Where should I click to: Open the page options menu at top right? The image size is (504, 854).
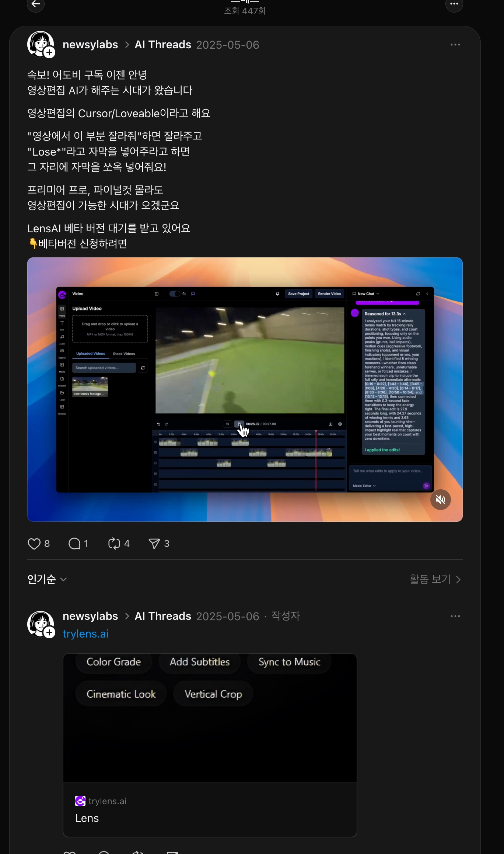click(x=454, y=4)
